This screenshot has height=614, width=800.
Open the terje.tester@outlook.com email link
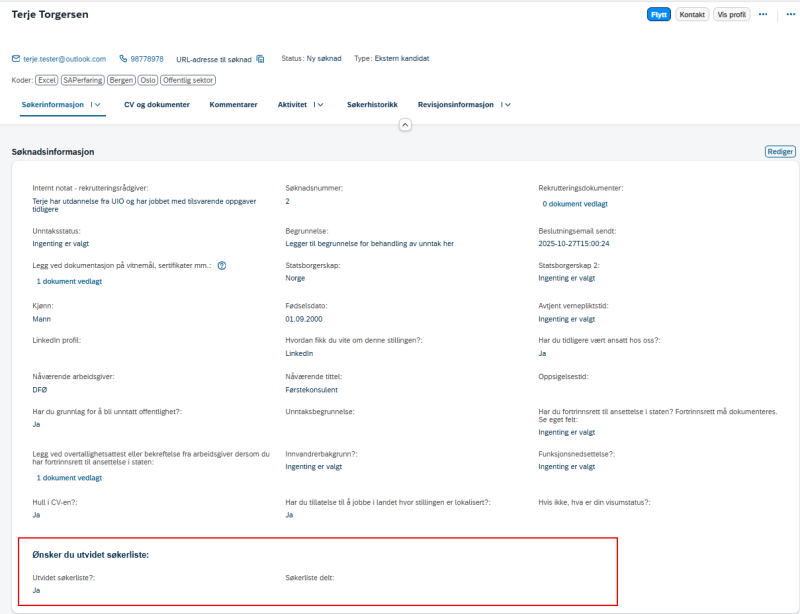tap(64, 59)
